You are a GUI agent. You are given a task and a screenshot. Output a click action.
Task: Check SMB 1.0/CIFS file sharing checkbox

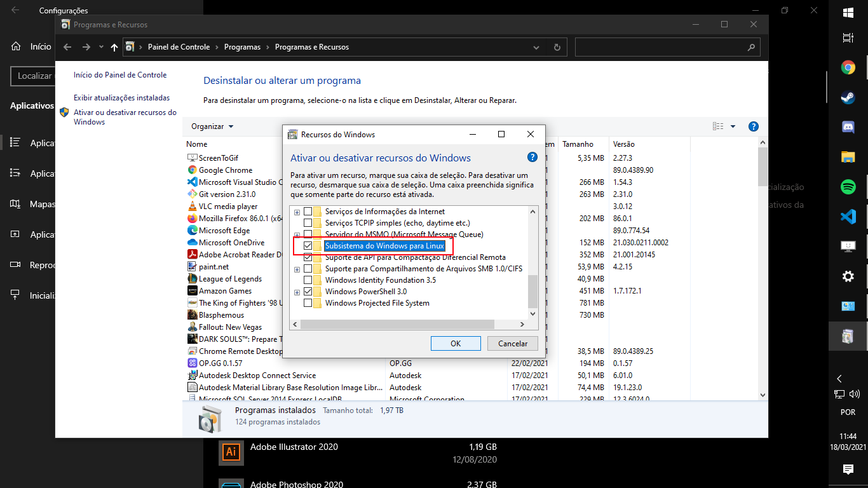click(x=308, y=269)
